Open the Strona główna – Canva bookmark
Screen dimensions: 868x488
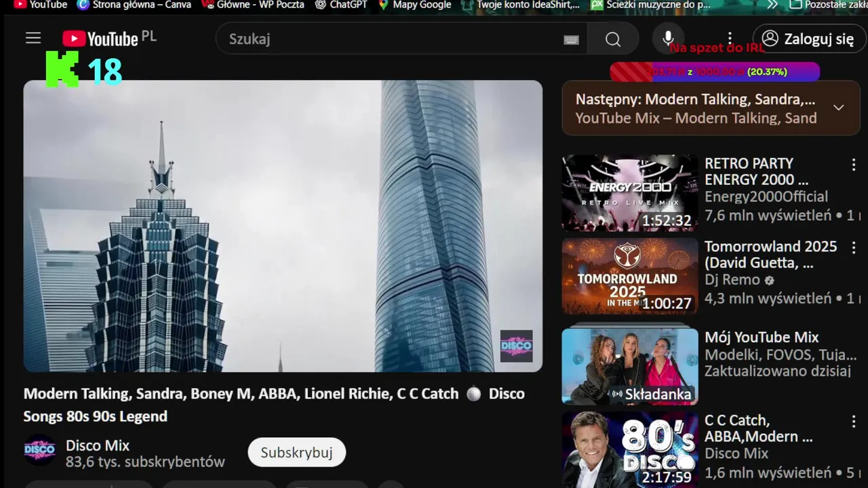tap(134, 5)
